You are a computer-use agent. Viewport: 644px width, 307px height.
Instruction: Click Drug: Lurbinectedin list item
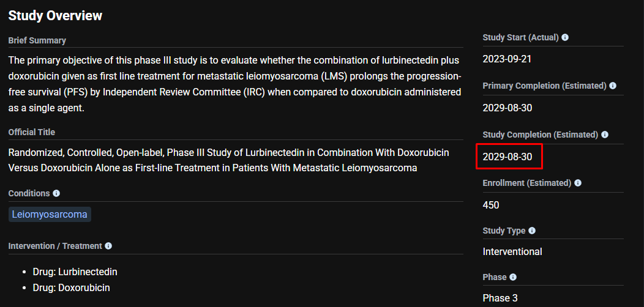(x=76, y=272)
